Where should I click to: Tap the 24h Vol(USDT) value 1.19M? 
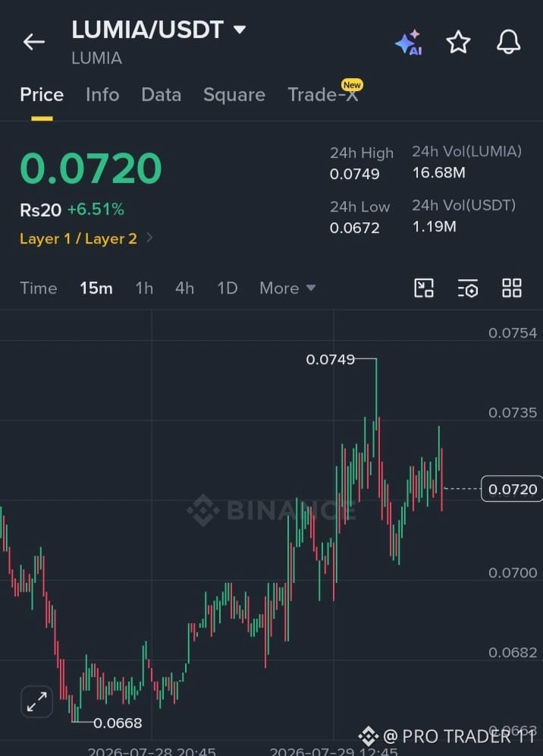[x=434, y=227]
